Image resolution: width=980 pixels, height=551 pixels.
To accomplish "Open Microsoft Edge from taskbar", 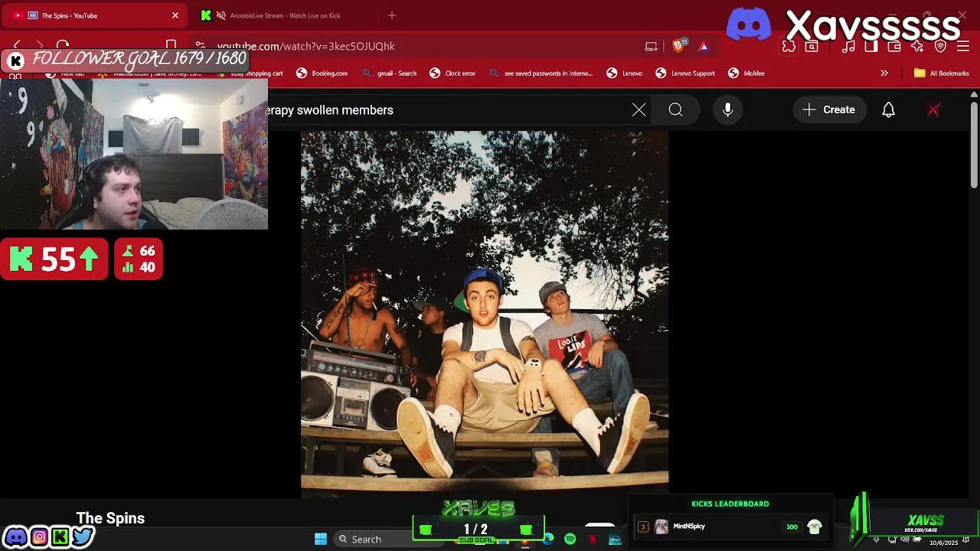I will click(548, 540).
